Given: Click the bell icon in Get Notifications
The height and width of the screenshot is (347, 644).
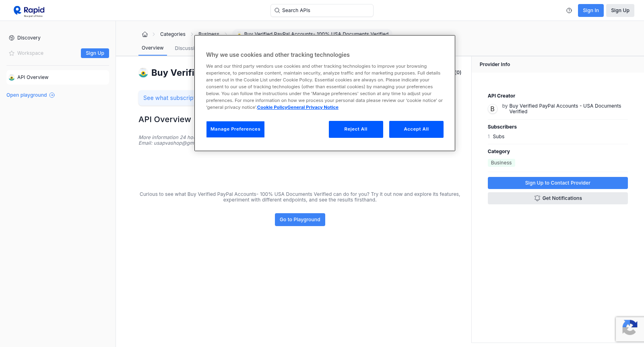Looking at the screenshot, I should coord(537,198).
